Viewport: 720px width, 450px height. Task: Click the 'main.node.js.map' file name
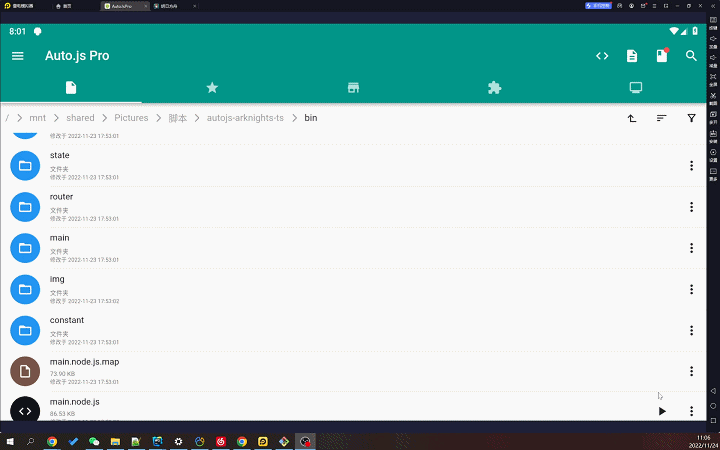[x=84, y=362]
